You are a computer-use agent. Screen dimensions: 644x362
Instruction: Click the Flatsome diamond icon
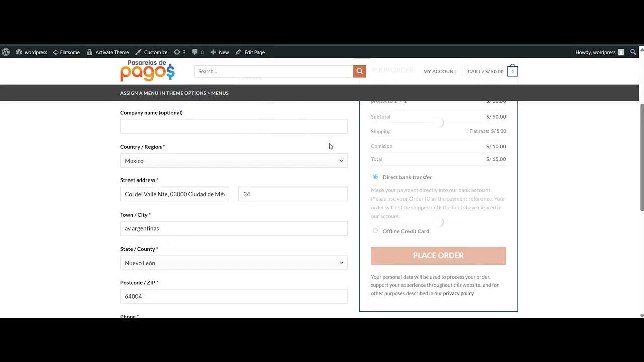click(55, 52)
